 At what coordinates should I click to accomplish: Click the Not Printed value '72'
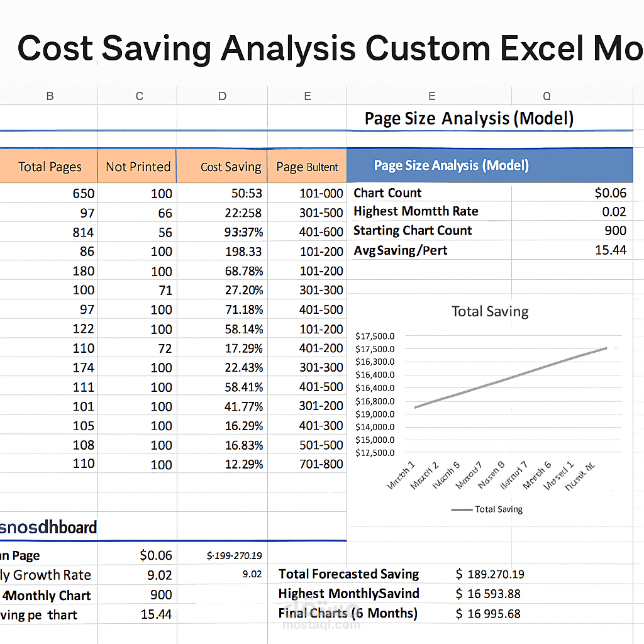click(165, 348)
